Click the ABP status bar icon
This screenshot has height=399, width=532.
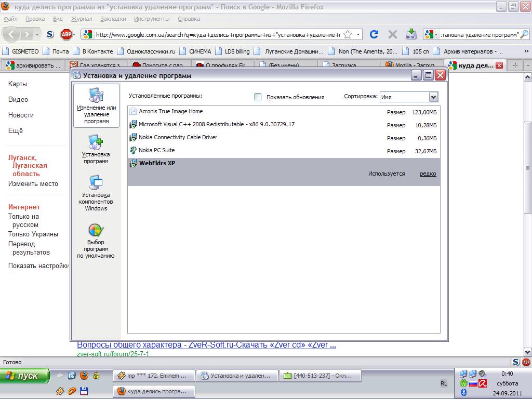[x=526, y=362]
